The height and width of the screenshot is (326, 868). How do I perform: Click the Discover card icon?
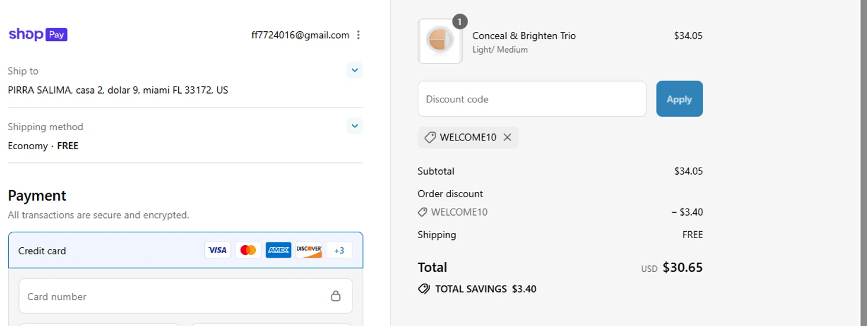click(x=309, y=250)
